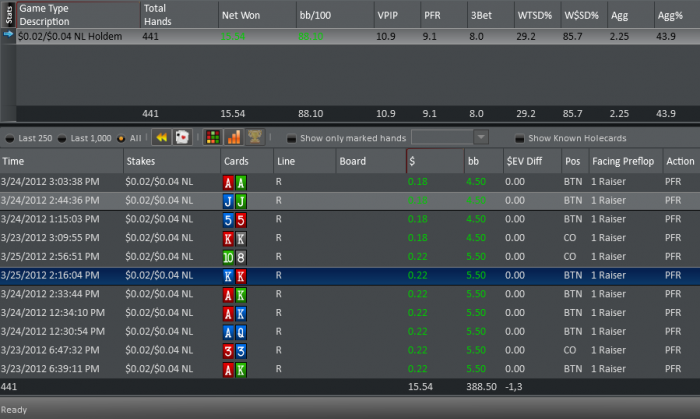
Task: Select hand at 3/24/2012 1:15:03 PM
Action: pos(350,220)
